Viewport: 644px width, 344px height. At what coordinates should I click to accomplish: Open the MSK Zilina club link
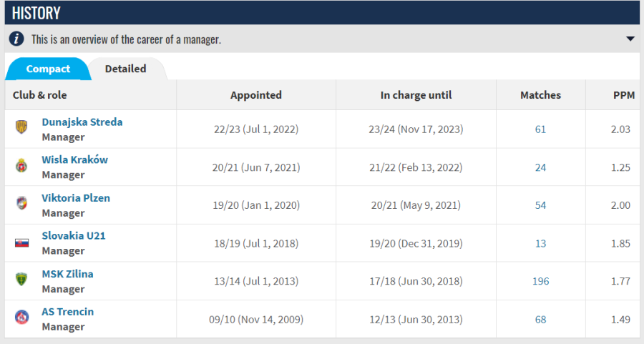point(67,274)
